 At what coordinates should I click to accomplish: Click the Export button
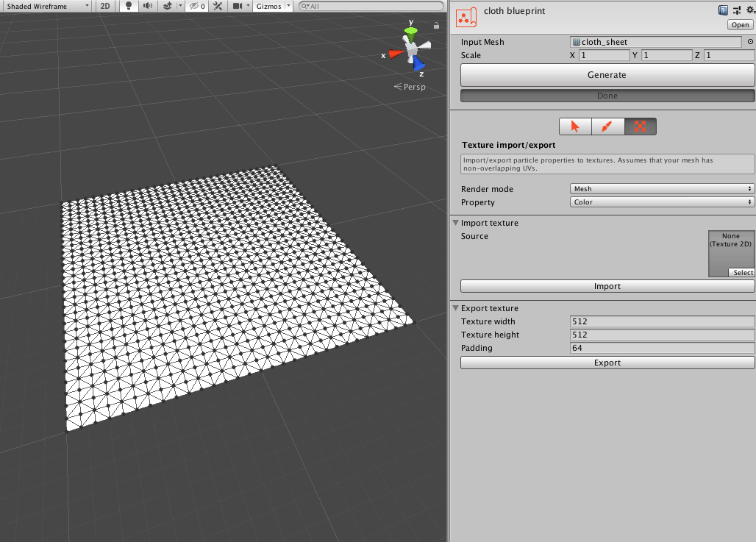(x=607, y=363)
